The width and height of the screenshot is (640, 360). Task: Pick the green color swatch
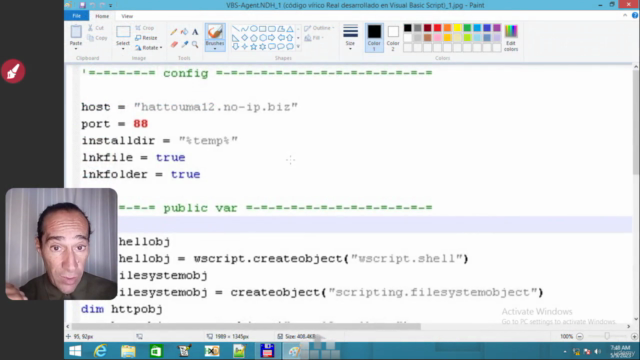467,28
